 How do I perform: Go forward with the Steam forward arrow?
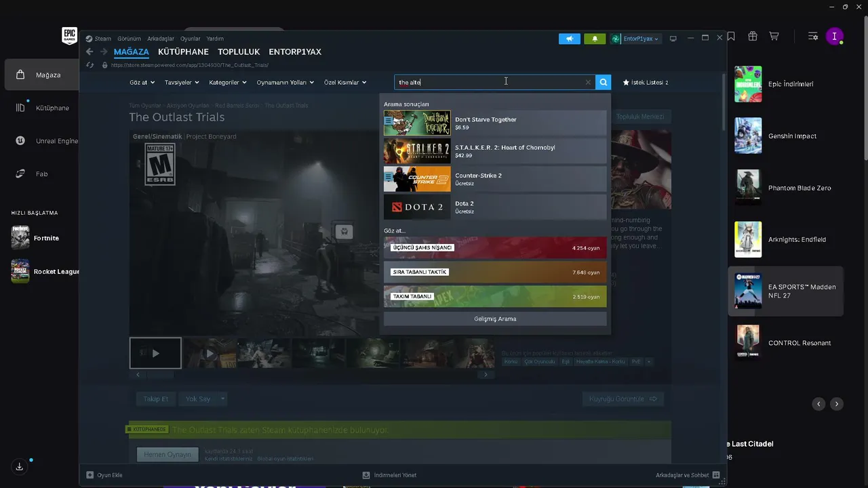pos(104,52)
